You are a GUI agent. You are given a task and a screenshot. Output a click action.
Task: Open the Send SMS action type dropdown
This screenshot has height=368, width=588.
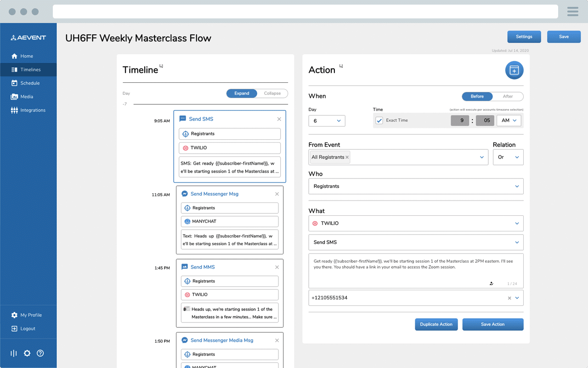[x=416, y=242]
